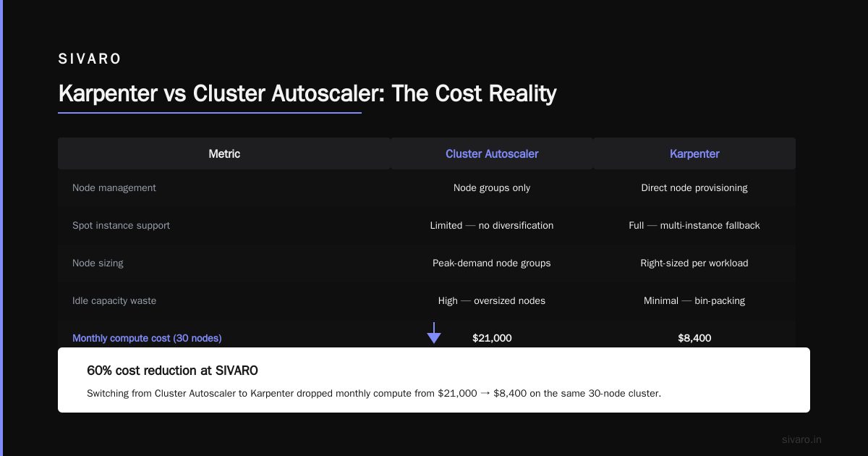The width and height of the screenshot is (868, 456).
Task: Click the SIVARO logo text
Action: pyautogui.click(x=90, y=59)
